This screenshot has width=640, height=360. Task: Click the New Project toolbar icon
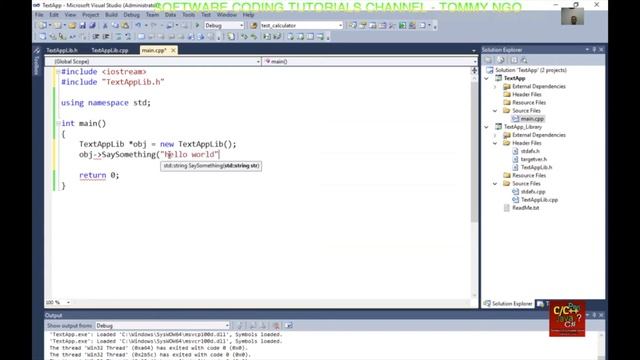(42, 25)
